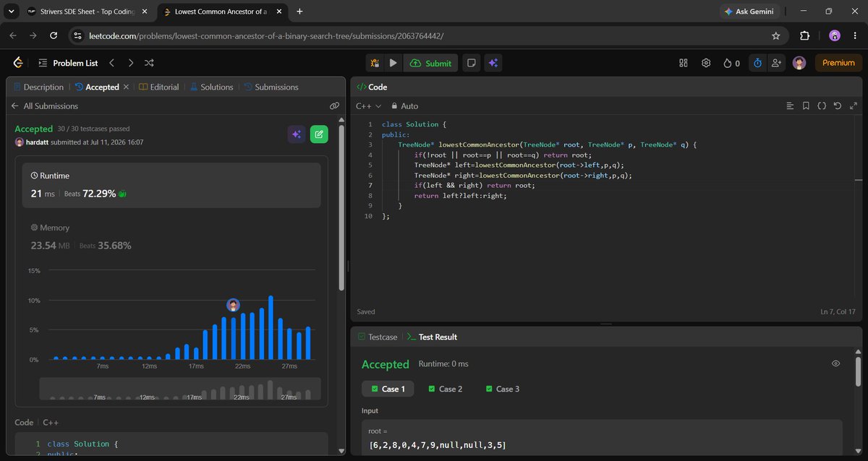This screenshot has height=461, width=868.
Task: Toggle the Auto lock setting
Action: [x=404, y=105]
